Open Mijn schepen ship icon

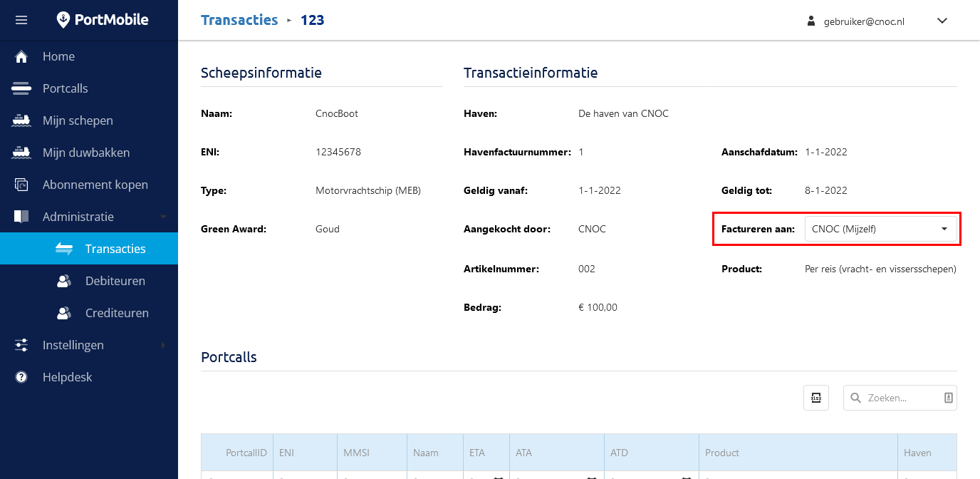point(21,120)
